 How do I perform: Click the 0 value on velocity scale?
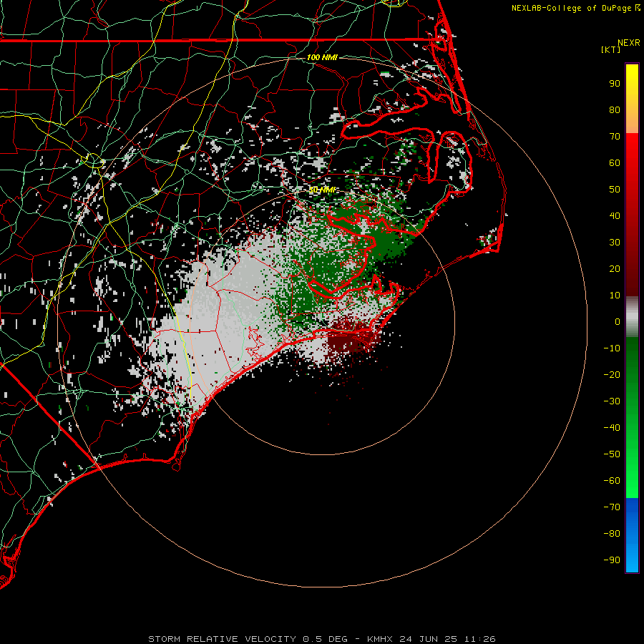(618, 321)
